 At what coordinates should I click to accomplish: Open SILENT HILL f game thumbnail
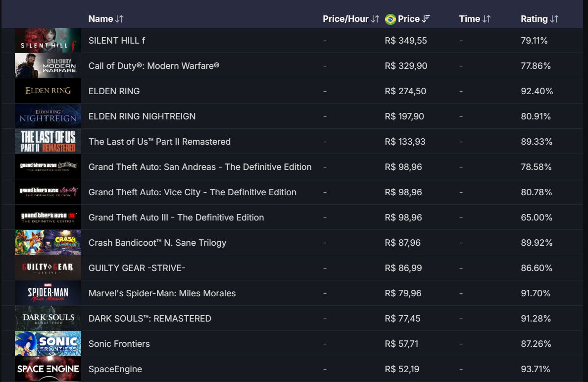pos(48,40)
